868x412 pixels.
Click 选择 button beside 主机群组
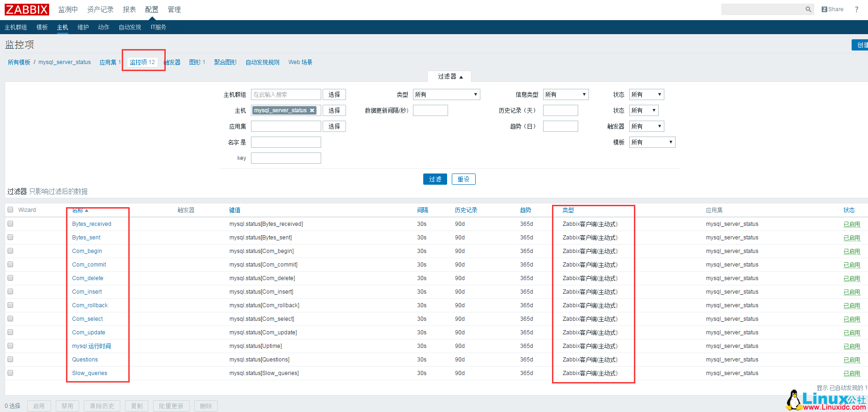pyautogui.click(x=334, y=94)
